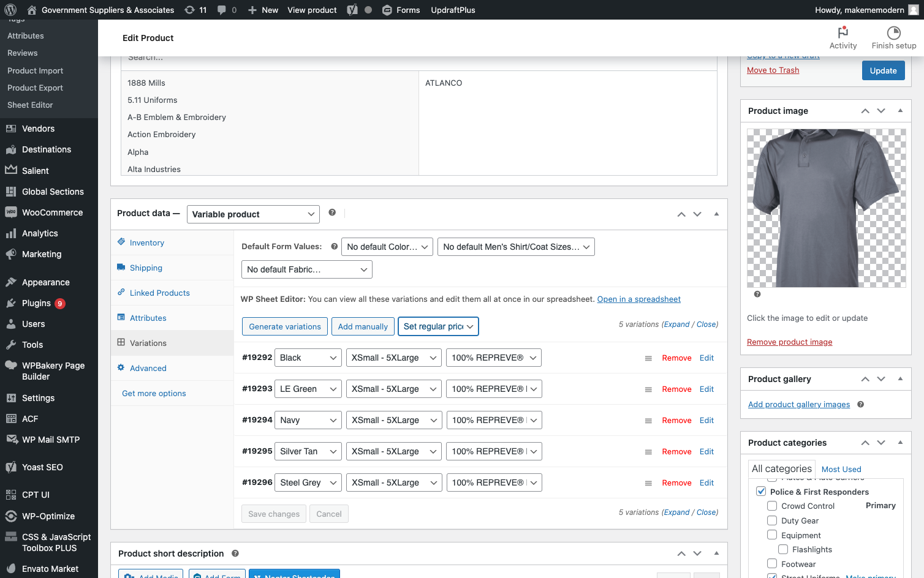Open the Most Used categories tab

click(x=841, y=469)
